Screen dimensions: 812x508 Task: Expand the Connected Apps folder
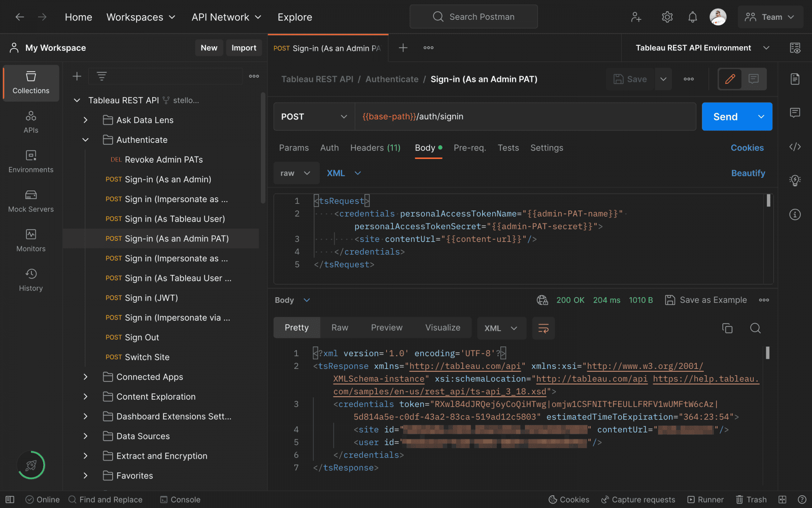coord(85,377)
